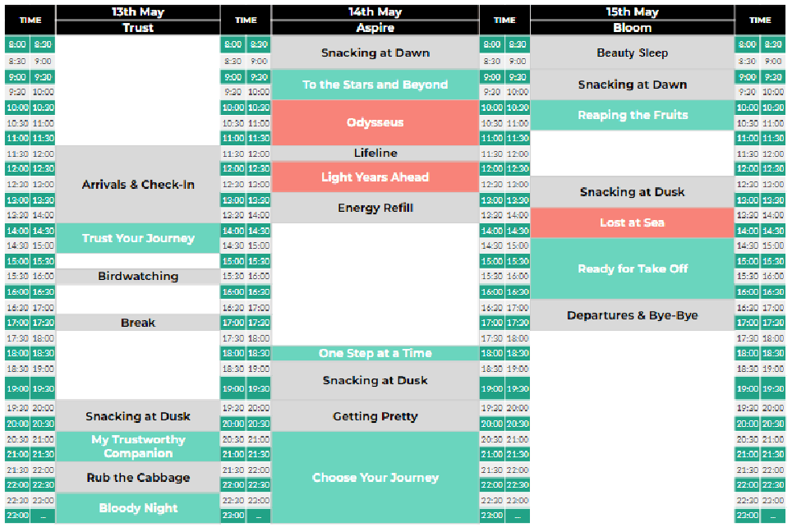
Task: Click the Choose Your Journey block
Action: (x=375, y=478)
